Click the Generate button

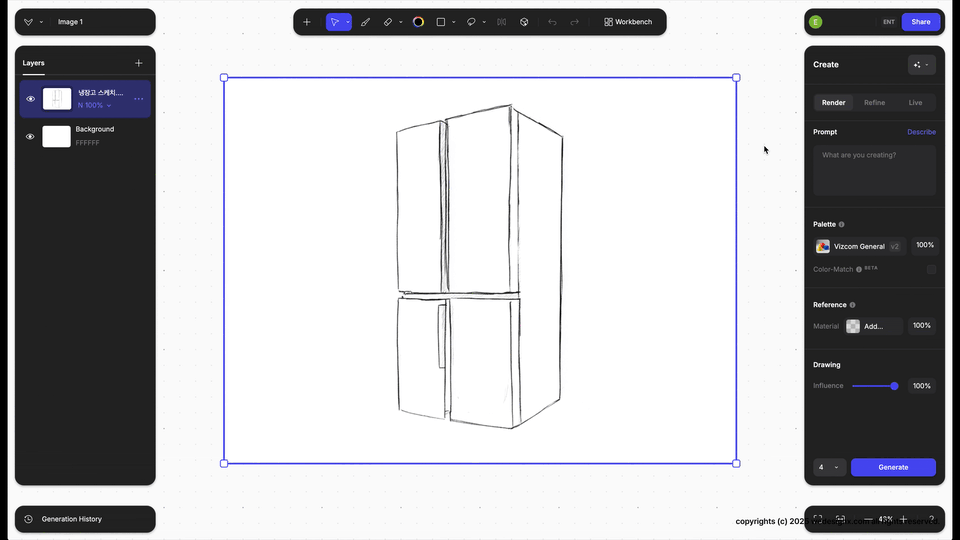pos(893,467)
